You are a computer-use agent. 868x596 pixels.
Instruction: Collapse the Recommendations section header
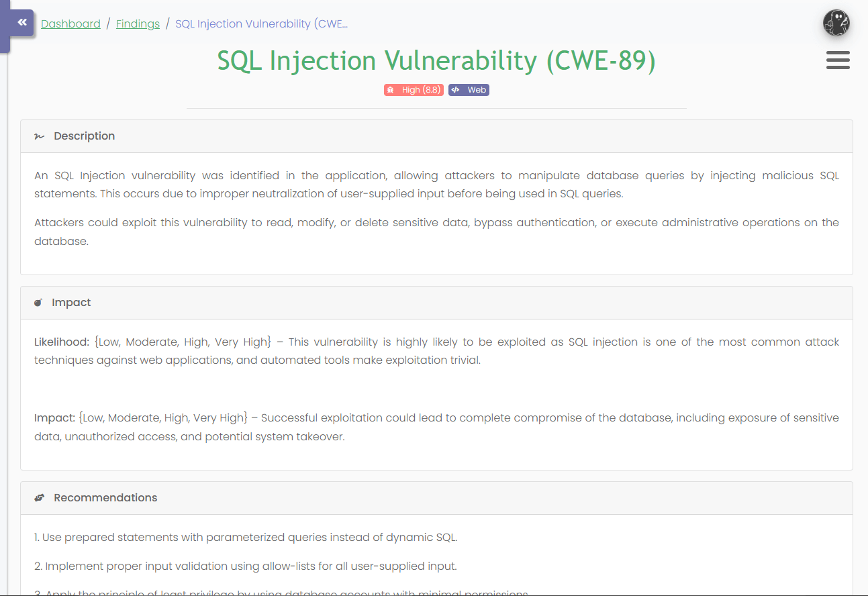tap(105, 497)
